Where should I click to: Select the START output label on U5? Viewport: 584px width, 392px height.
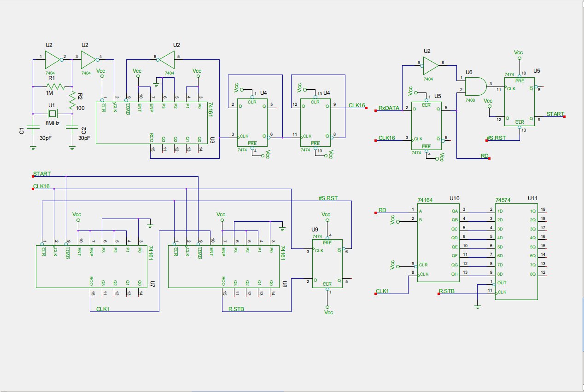click(555, 114)
